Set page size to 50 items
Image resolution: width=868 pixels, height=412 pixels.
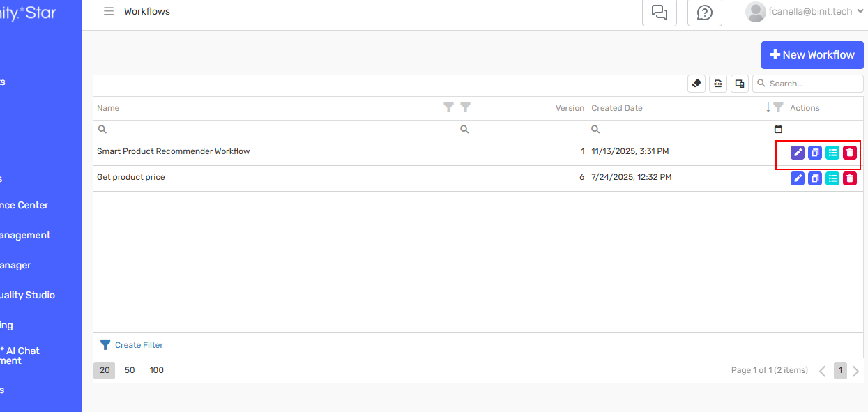coord(130,370)
